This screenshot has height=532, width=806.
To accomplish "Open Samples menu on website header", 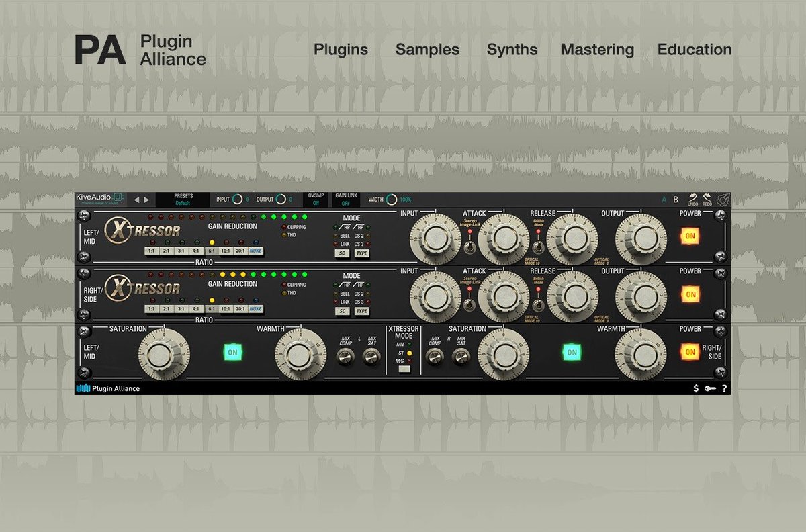I will pyautogui.click(x=427, y=50).
